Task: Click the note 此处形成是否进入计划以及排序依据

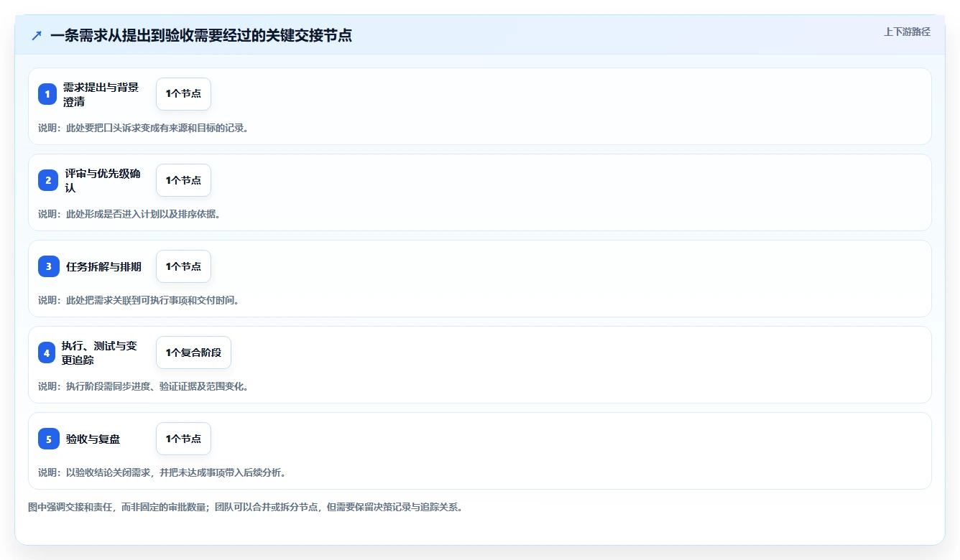Action: [x=129, y=214]
